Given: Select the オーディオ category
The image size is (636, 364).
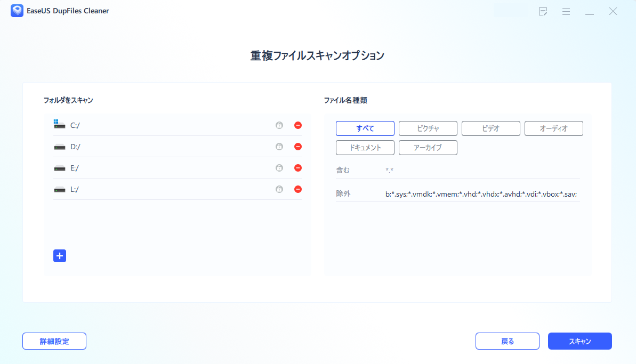Looking at the screenshot, I should click(x=553, y=128).
